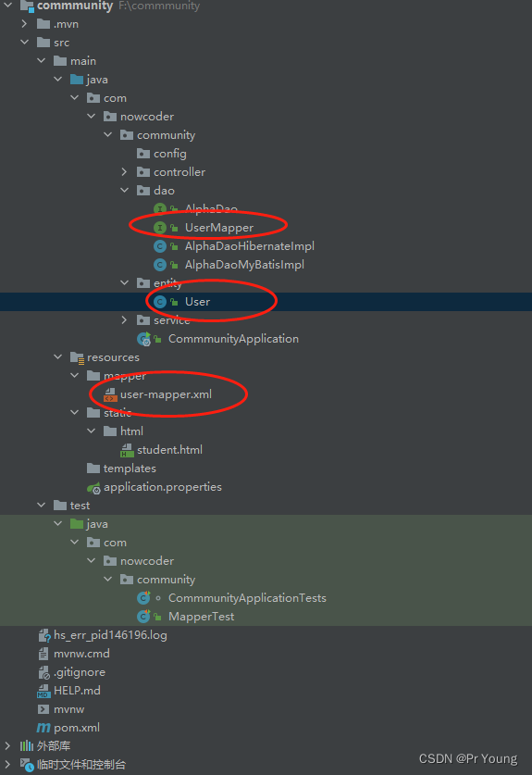Screen dimensions: 532x775
Task: Click the hs_err_pid146196.log file icon
Action: [44, 635]
